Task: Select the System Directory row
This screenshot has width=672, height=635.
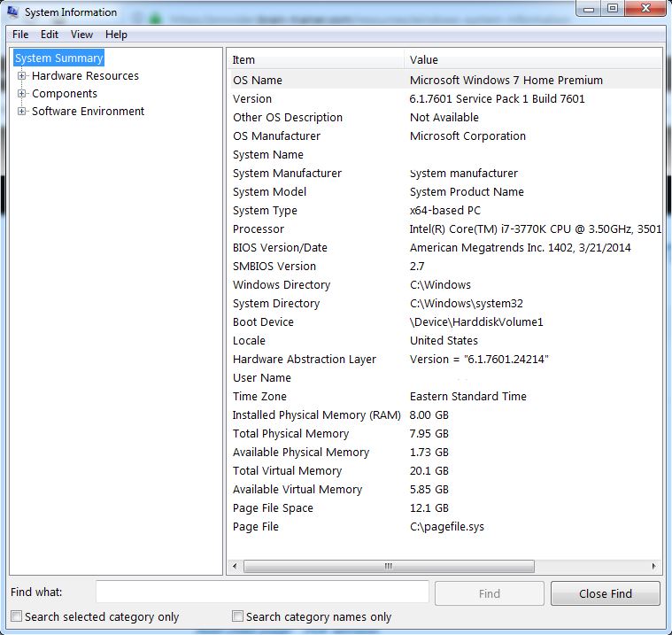Action: pyautogui.click(x=445, y=304)
